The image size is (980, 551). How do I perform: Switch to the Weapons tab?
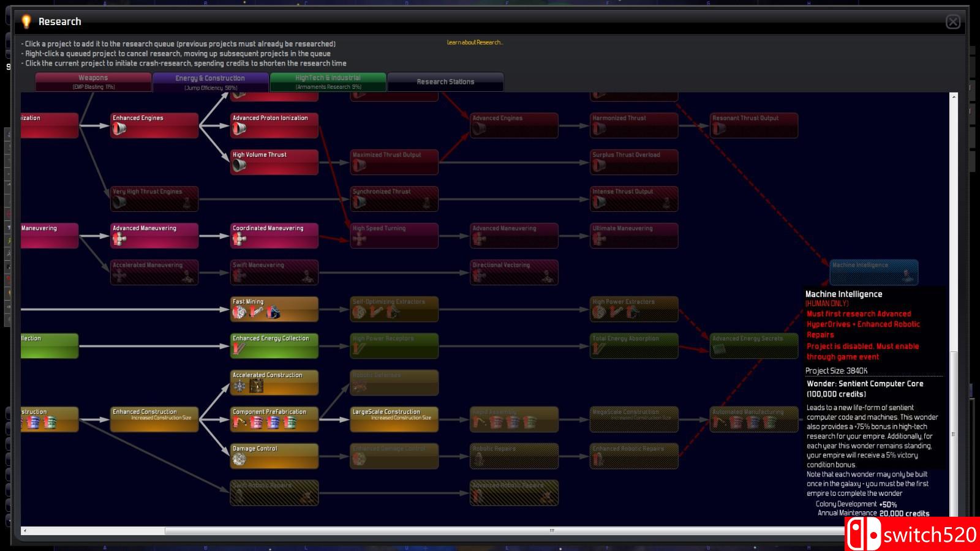(x=93, y=81)
